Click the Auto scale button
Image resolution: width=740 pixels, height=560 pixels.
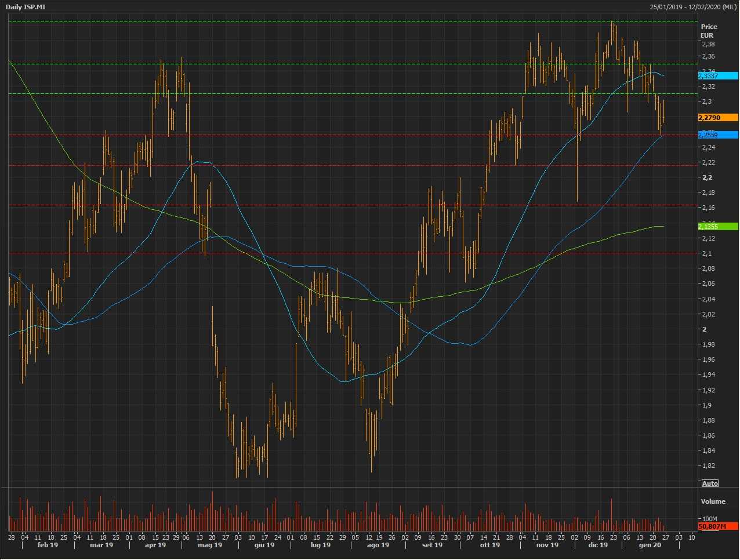[x=710, y=483]
